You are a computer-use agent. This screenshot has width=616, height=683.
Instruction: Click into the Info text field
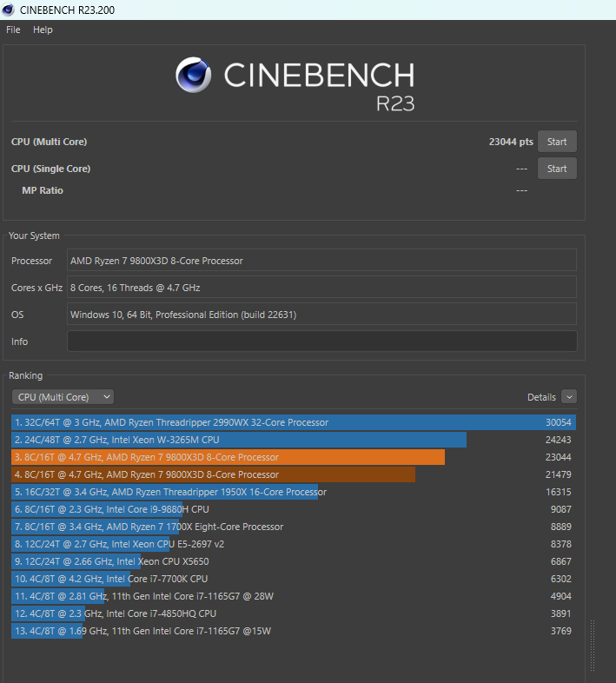tap(321, 341)
